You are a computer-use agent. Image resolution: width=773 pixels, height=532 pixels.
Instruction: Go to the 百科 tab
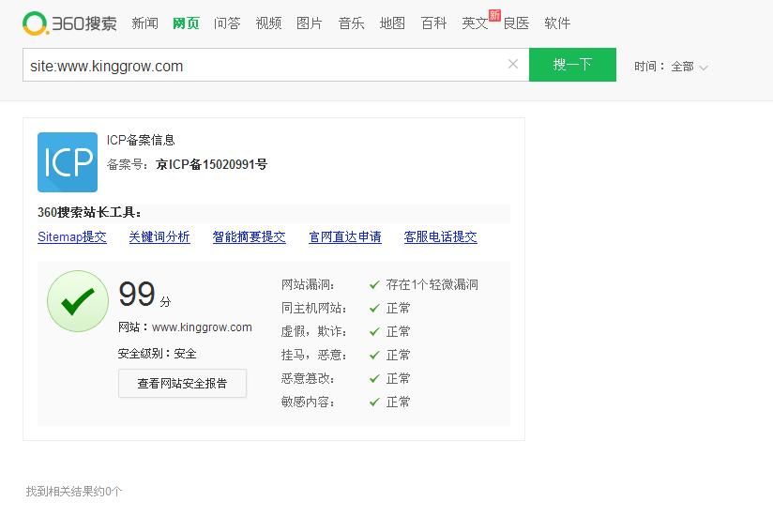tap(433, 23)
